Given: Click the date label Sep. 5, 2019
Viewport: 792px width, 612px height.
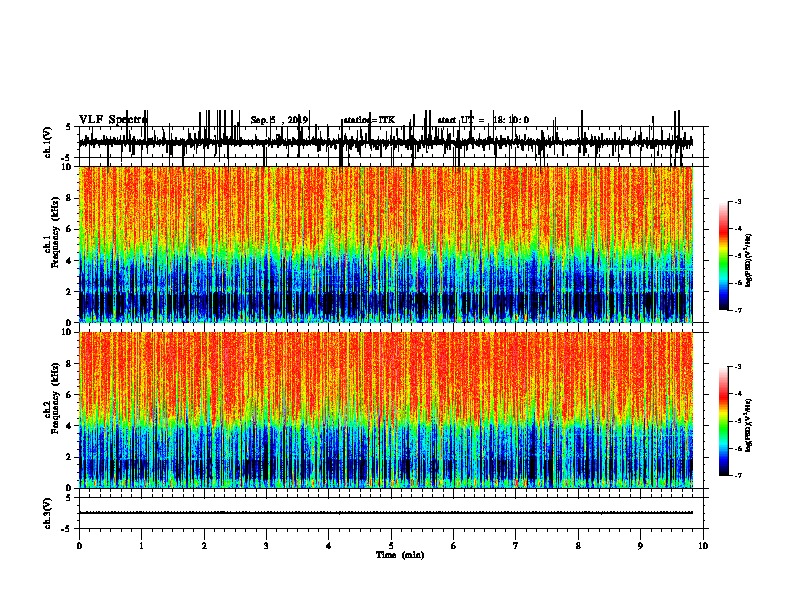Looking at the screenshot, I should 279,120.
